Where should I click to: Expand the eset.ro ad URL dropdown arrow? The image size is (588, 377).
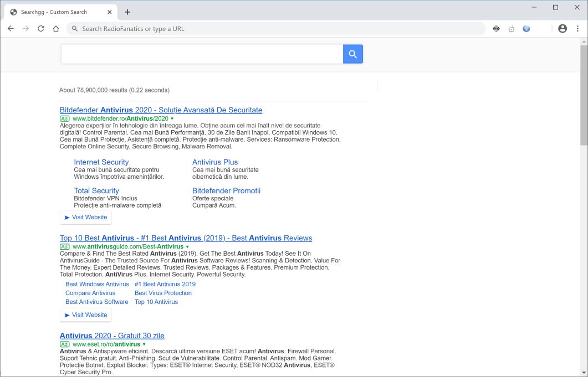[144, 344]
